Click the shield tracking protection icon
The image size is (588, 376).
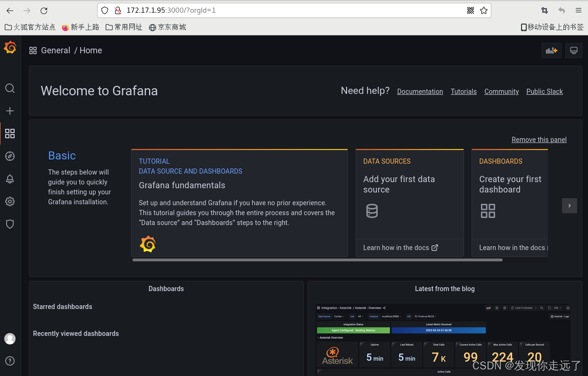click(105, 10)
